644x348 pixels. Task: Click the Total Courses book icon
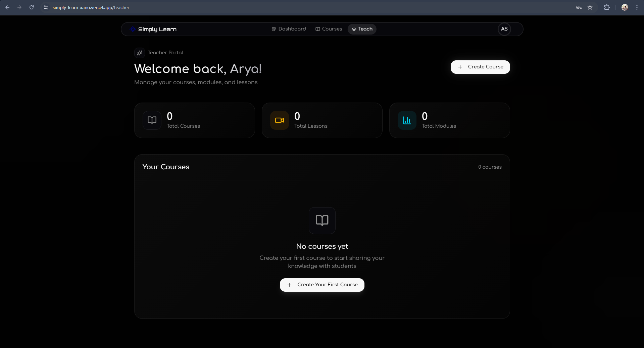152,120
